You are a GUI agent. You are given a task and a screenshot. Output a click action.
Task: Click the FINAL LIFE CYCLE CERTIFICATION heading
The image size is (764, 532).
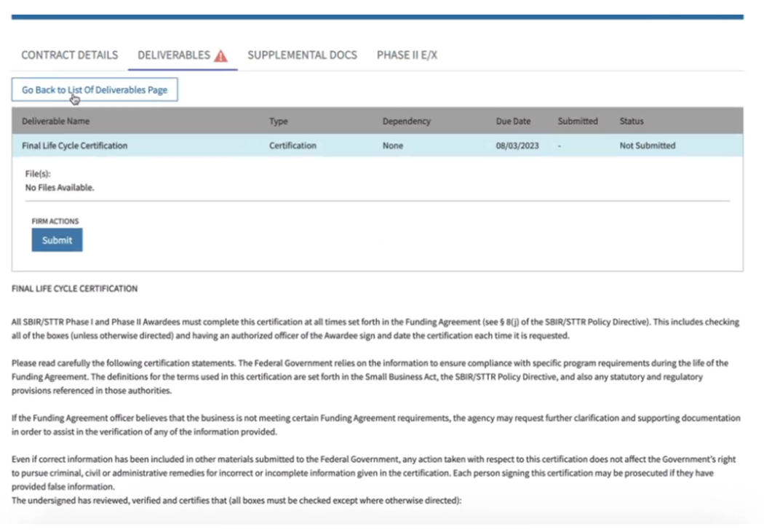click(x=74, y=289)
